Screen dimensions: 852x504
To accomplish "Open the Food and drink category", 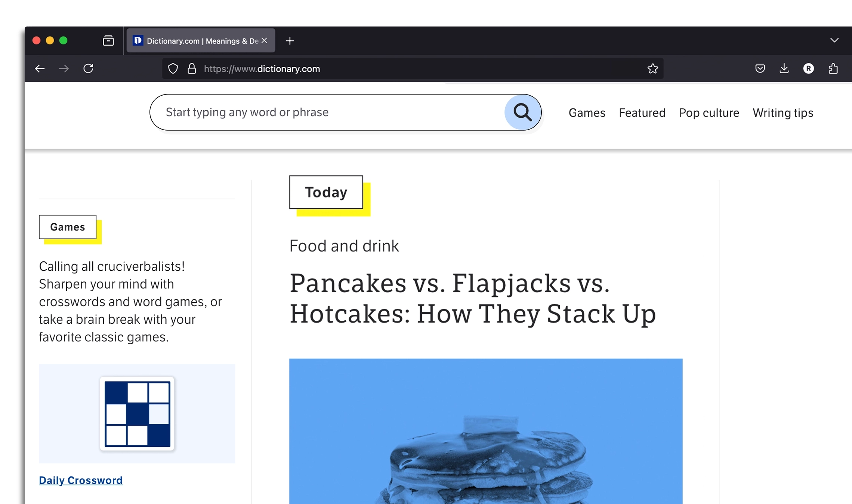I will point(344,246).
